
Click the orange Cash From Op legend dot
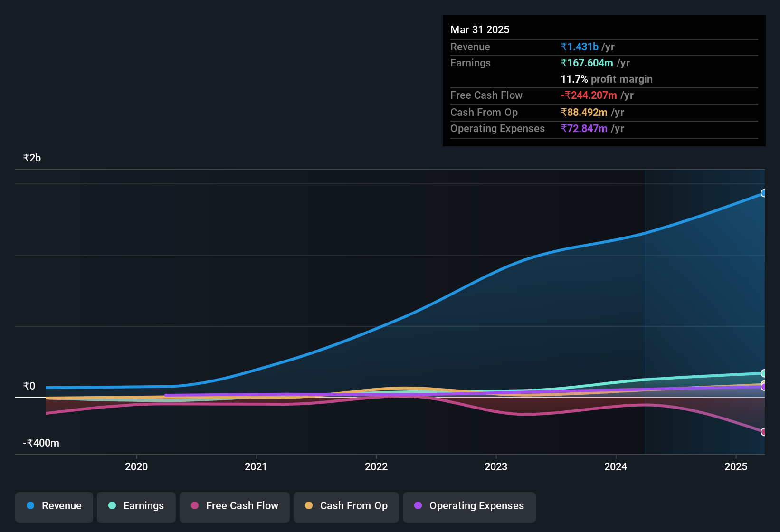tap(309, 505)
